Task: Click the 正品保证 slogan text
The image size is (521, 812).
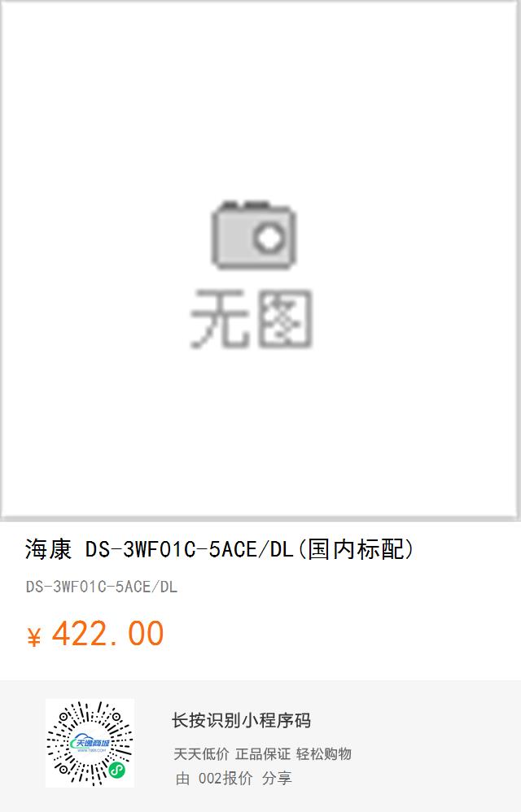Action: coord(263,754)
